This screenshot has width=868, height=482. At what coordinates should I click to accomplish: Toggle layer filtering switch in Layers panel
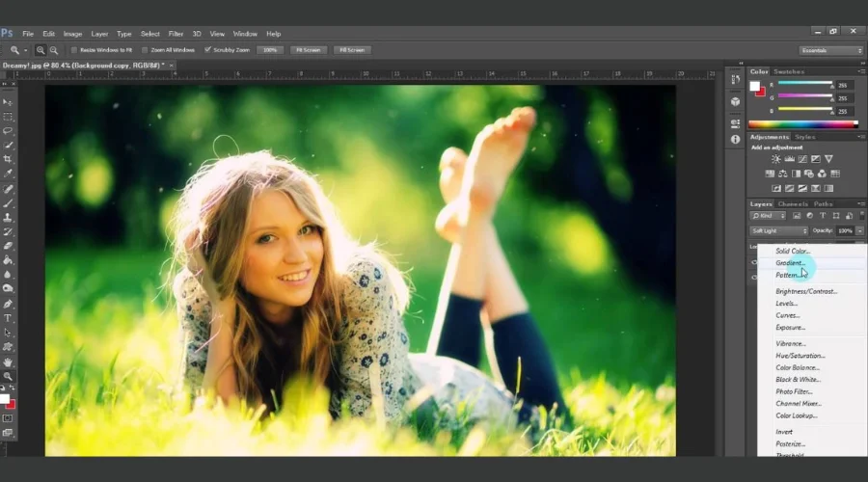(862, 215)
